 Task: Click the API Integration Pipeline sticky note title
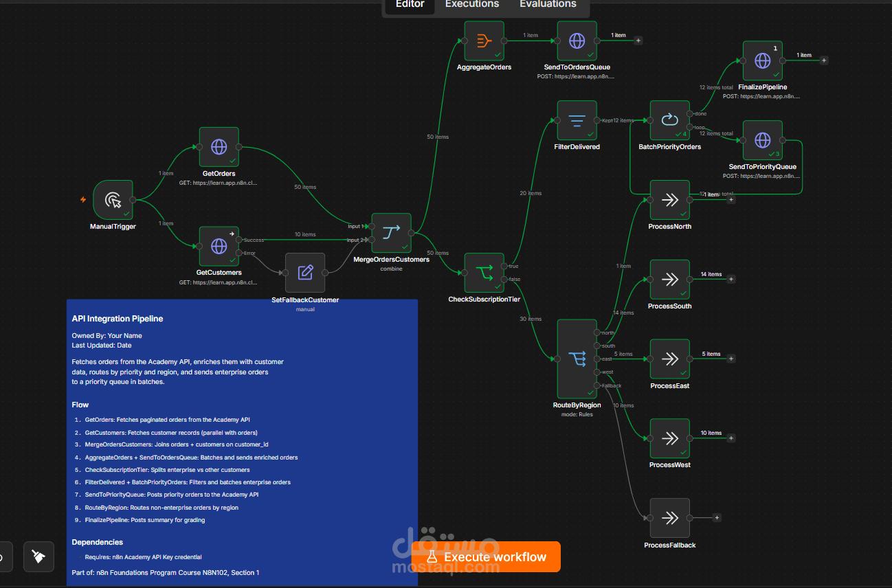[x=118, y=319]
